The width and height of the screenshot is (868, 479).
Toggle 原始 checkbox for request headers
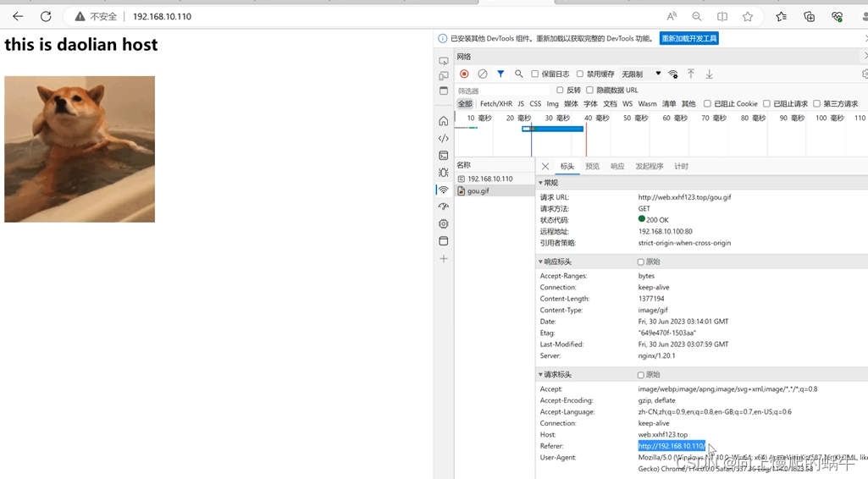640,375
